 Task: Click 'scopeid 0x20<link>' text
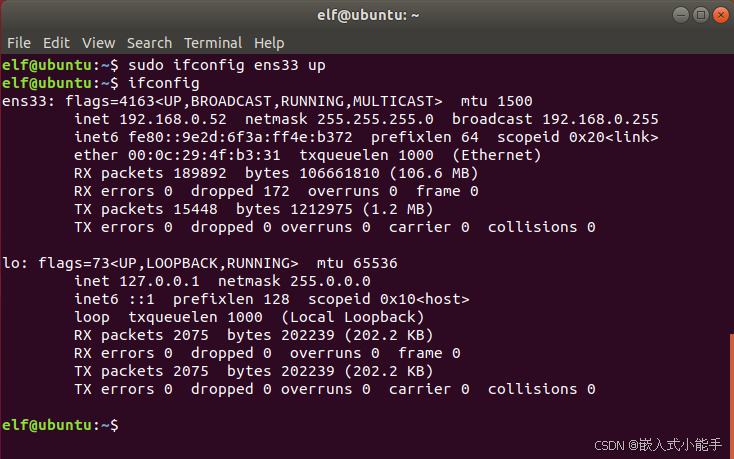tap(578, 137)
